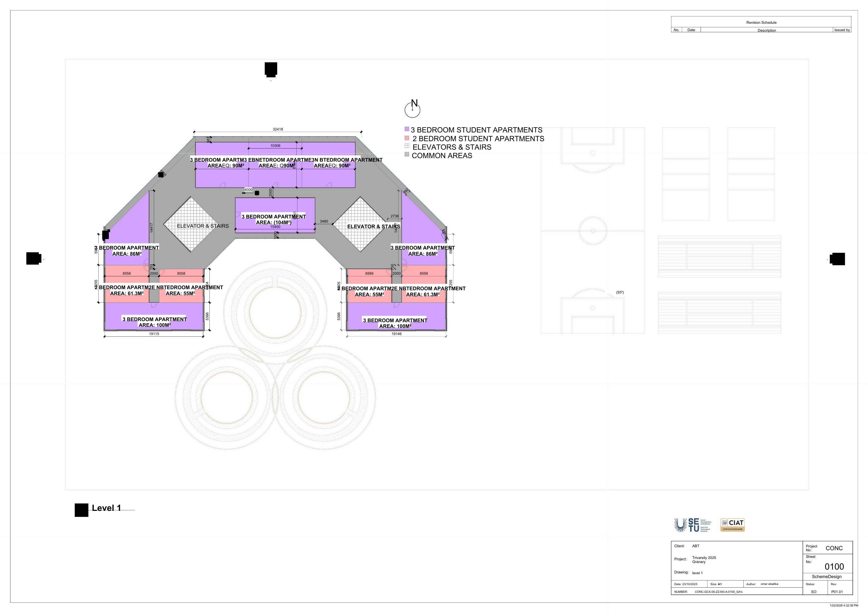Open the Revision Schedule header row
Screen dimensions: 868x613
point(761,22)
